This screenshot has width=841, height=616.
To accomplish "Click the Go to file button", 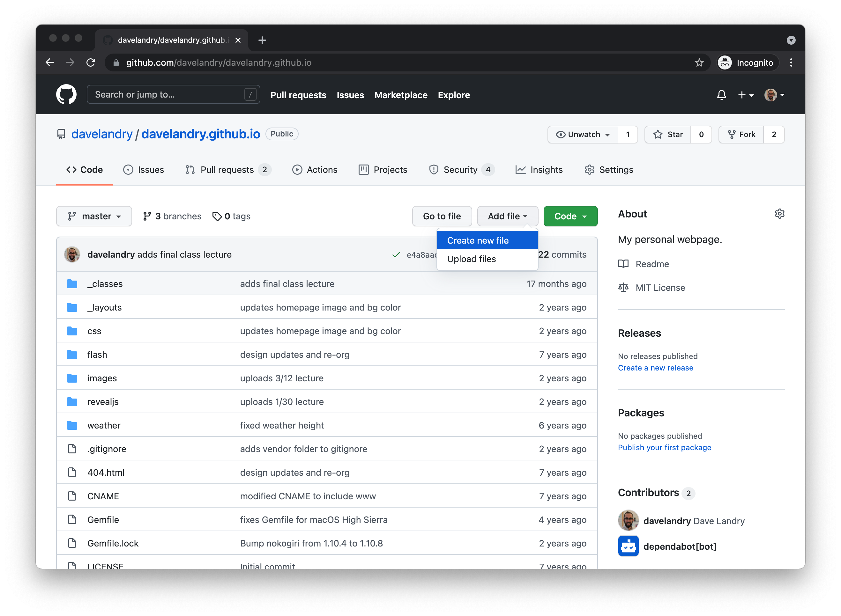I will tap(442, 216).
